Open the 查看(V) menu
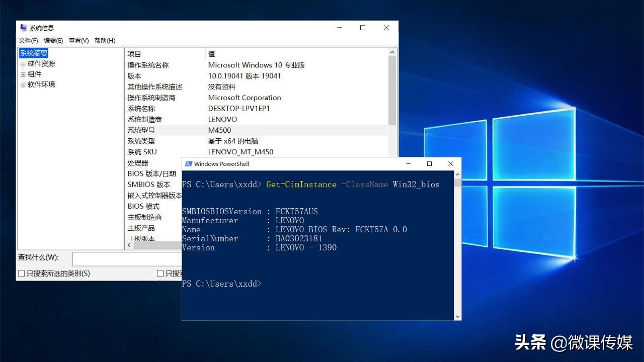The width and height of the screenshot is (644, 362). click(x=78, y=40)
